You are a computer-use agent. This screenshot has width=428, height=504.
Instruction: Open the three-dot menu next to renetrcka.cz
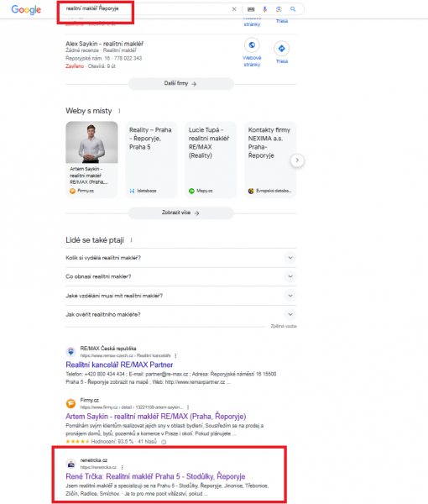[x=122, y=467]
